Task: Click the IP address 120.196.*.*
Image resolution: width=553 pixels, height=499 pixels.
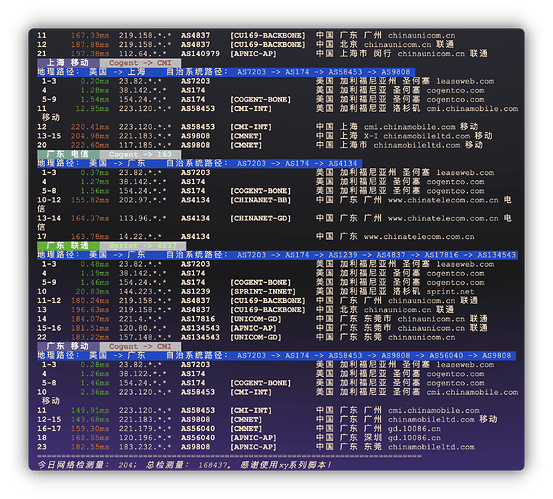Action: tap(145, 438)
